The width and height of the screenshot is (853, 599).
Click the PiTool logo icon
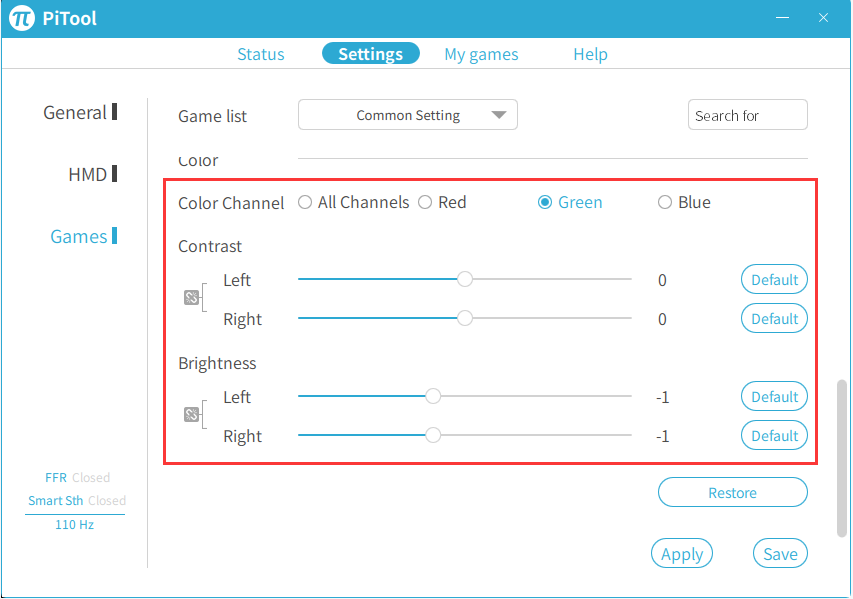pyautogui.click(x=23, y=19)
